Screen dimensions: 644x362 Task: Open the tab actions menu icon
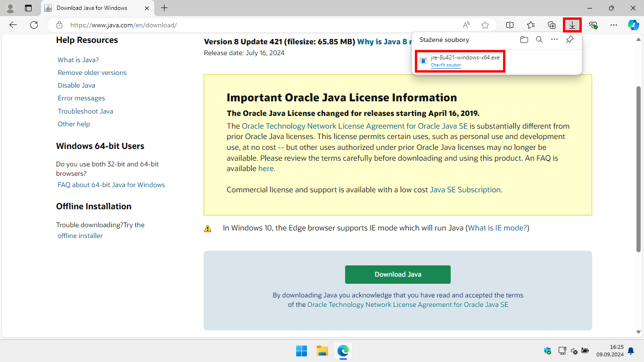[28, 8]
